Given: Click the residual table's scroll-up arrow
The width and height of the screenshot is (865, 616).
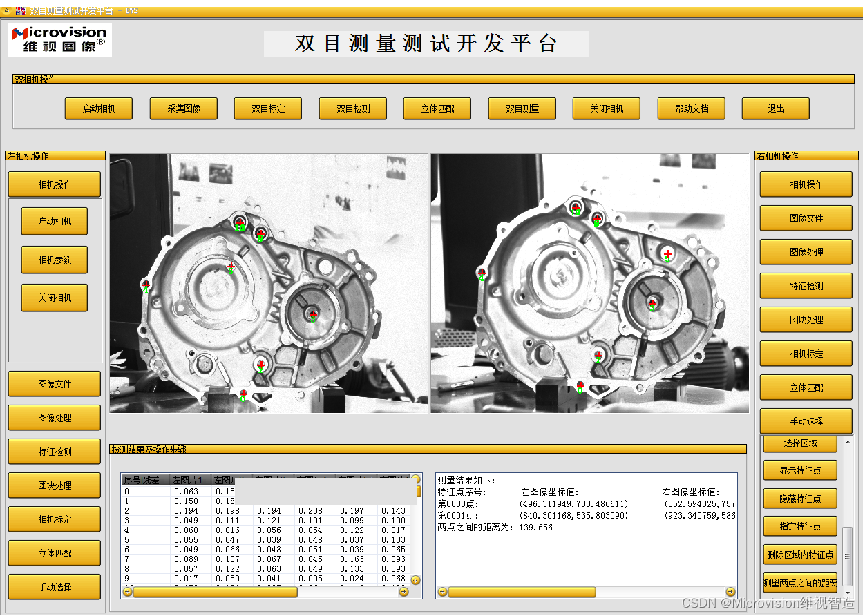Looking at the screenshot, I should pos(415,478).
